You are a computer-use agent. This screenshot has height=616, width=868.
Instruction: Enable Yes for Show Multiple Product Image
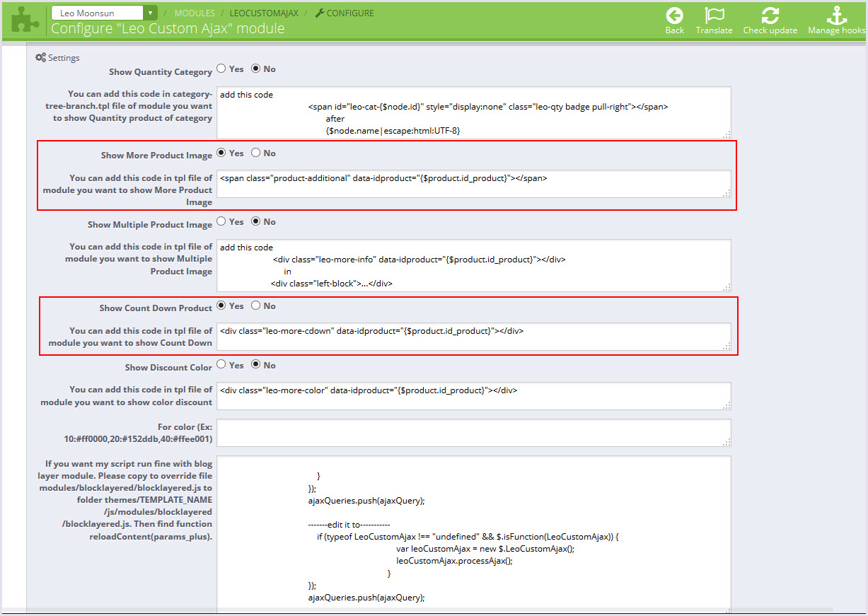click(221, 221)
